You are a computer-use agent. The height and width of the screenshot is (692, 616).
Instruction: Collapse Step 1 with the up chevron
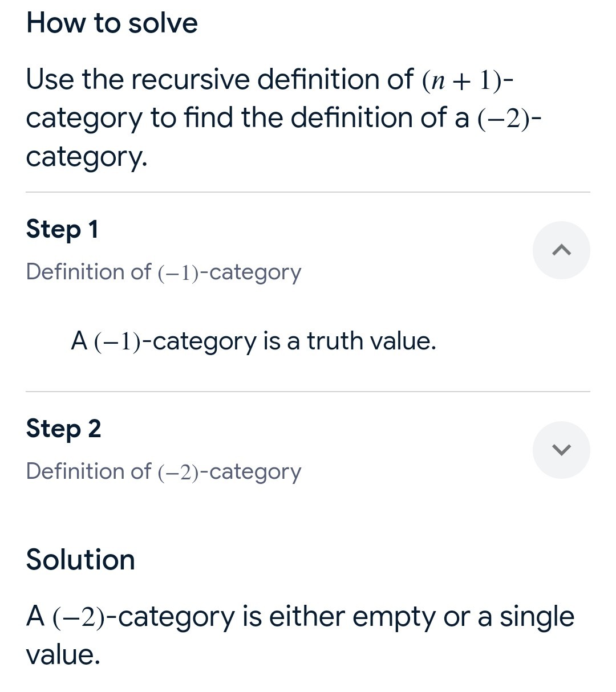pyautogui.click(x=561, y=250)
